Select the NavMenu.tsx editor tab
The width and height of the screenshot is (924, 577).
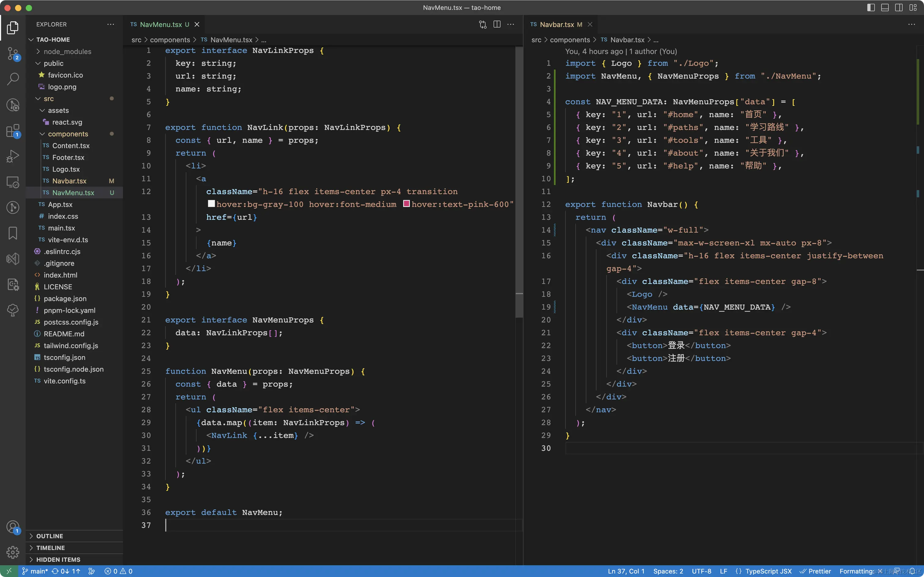point(161,24)
